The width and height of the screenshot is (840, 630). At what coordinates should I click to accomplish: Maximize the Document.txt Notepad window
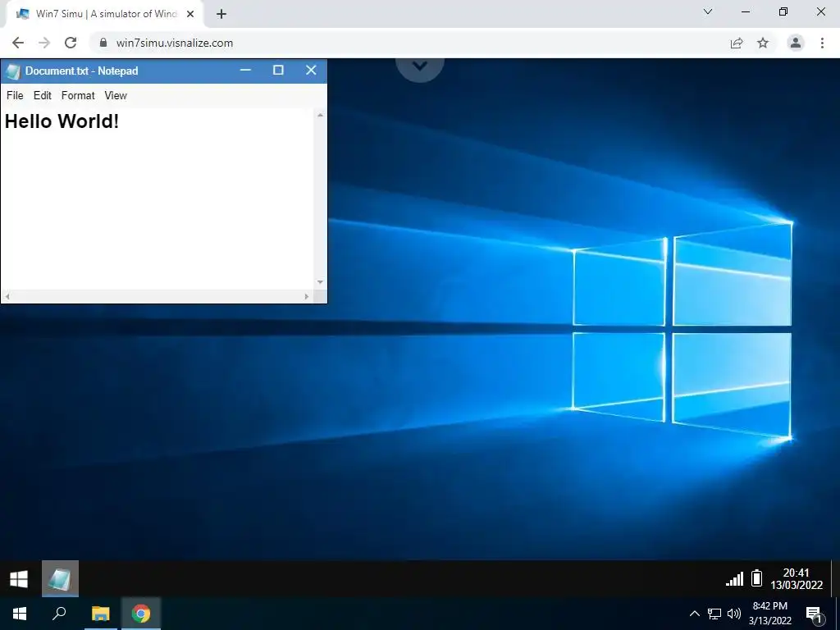click(278, 71)
